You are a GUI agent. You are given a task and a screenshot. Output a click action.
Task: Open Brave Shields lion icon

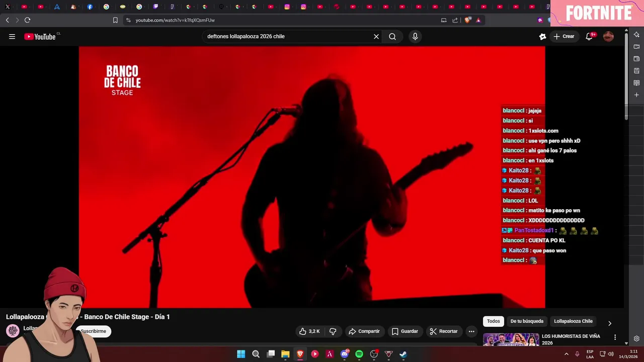tap(467, 20)
